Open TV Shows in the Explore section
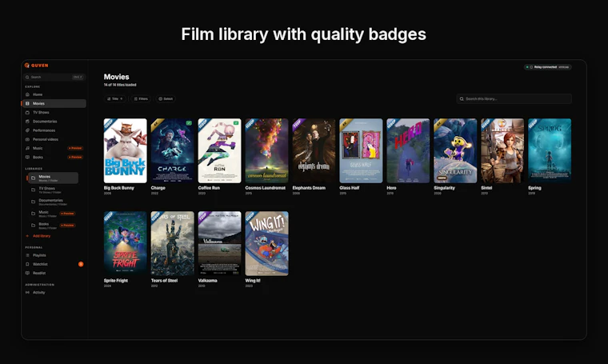The width and height of the screenshot is (608, 364). click(54, 113)
